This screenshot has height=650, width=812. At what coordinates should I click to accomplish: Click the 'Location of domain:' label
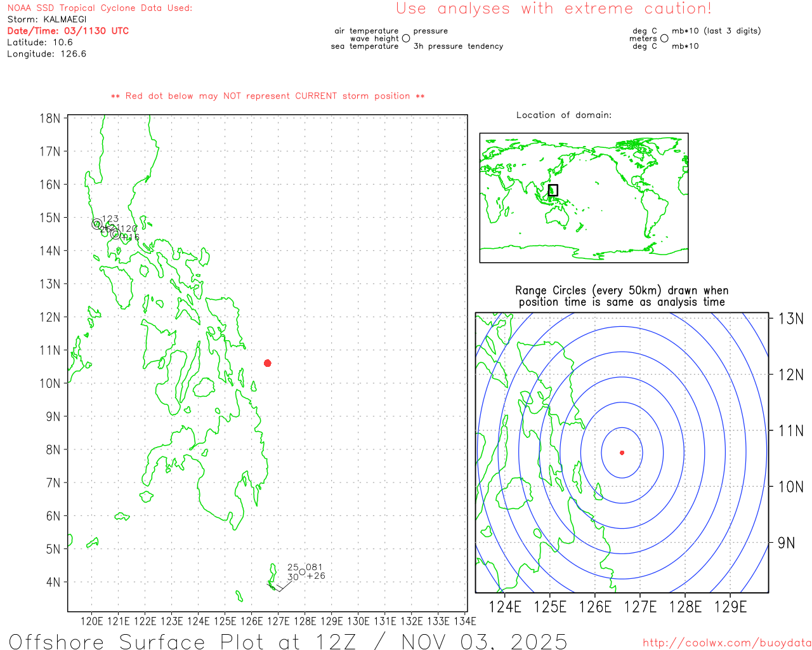[x=564, y=115]
